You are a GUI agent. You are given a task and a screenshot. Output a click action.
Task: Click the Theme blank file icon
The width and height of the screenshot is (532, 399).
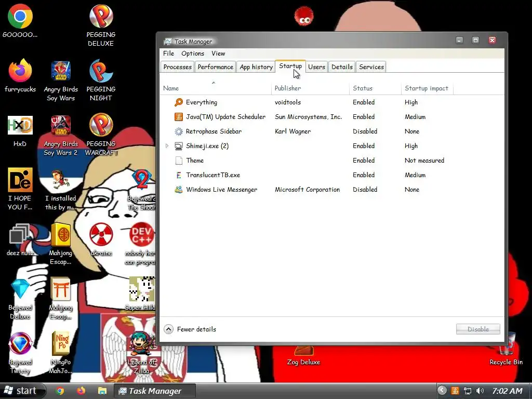[179, 161]
